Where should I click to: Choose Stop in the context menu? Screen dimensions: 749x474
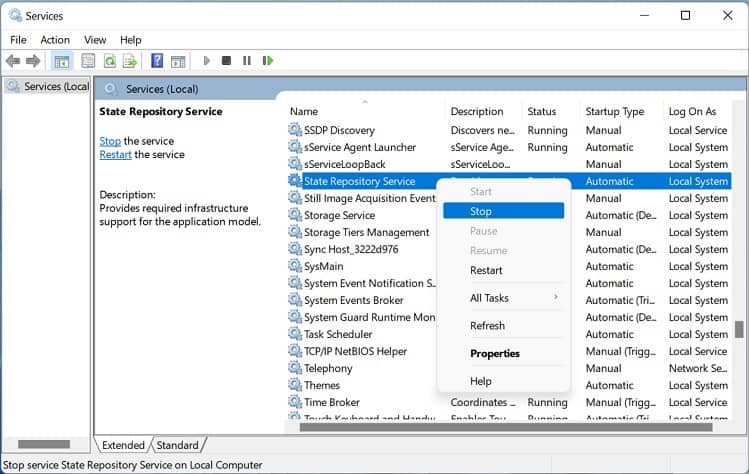point(503,211)
